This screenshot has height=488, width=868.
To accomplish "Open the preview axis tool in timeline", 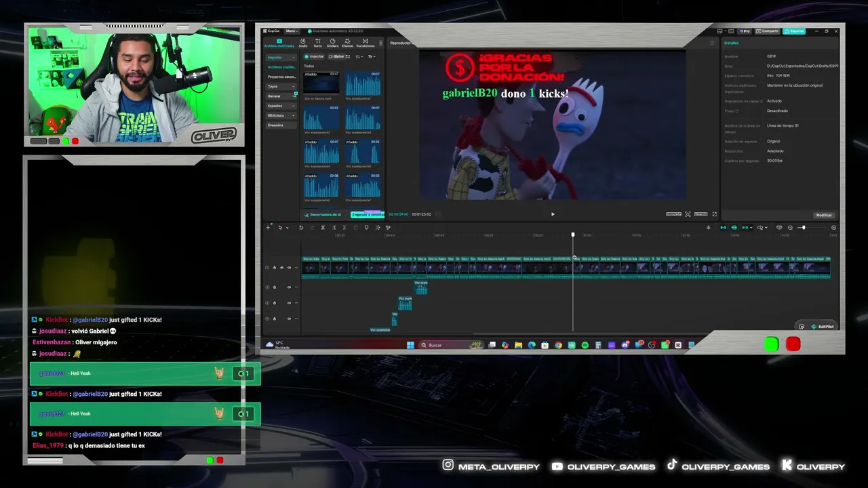I will coord(761,228).
